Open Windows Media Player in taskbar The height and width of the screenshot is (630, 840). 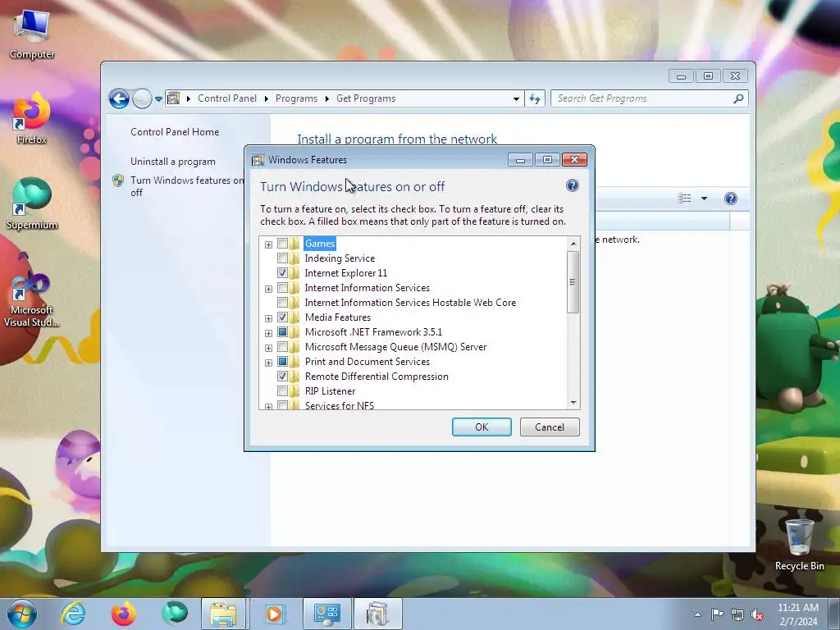pos(274,614)
